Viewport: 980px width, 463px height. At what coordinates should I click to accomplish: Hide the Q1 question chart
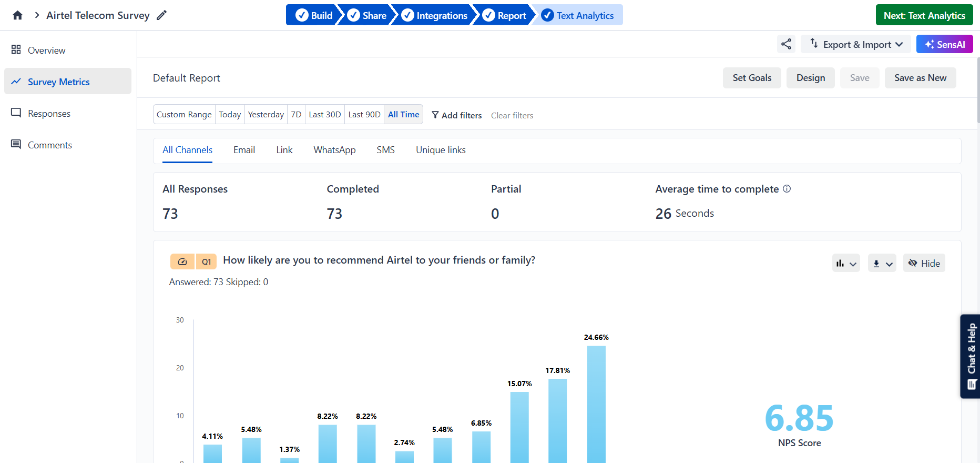(x=924, y=263)
